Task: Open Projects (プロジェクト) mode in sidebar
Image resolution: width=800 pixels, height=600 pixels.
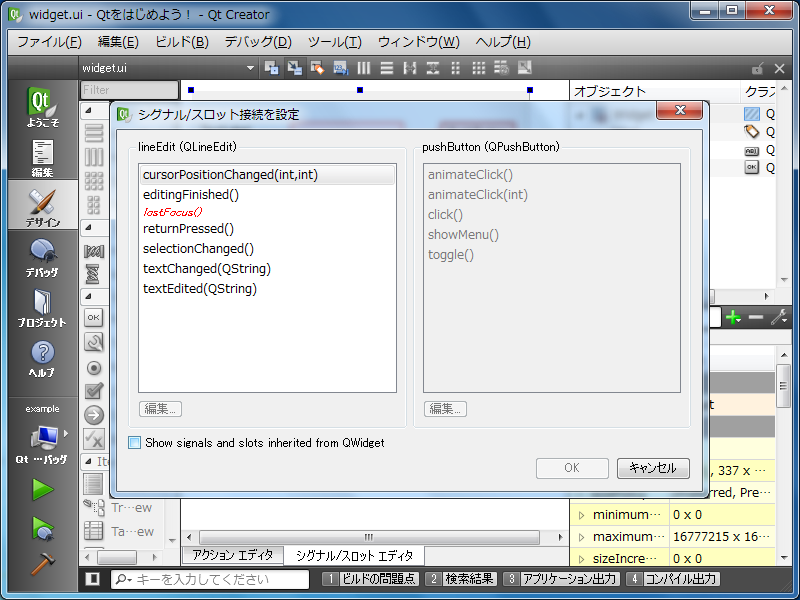Action: (x=42, y=308)
